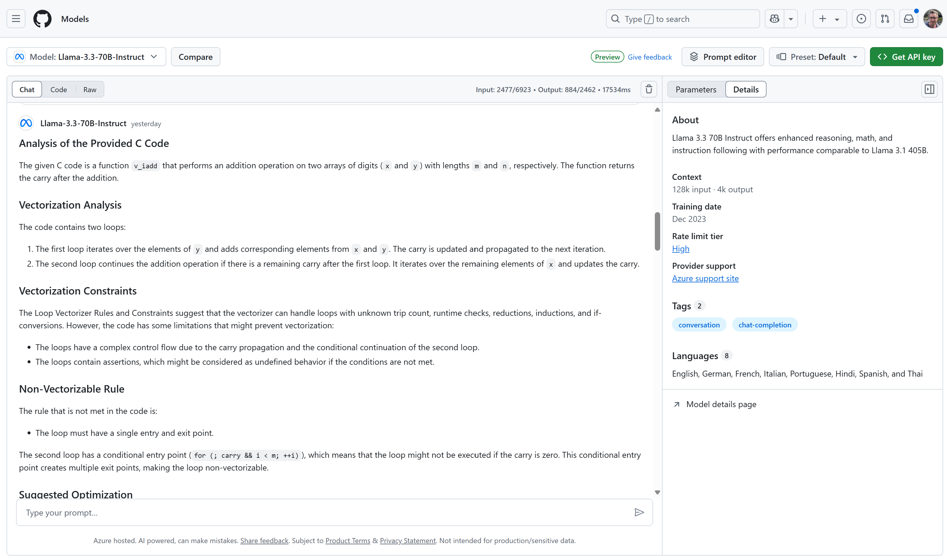Open the Model details page link
Image resolution: width=947 pixels, height=560 pixels.
click(721, 404)
